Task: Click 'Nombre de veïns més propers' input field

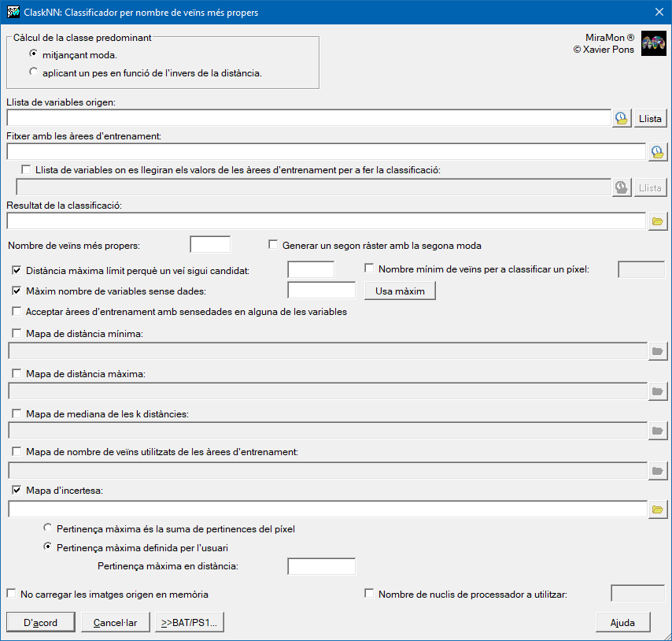Action: click(x=210, y=245)
